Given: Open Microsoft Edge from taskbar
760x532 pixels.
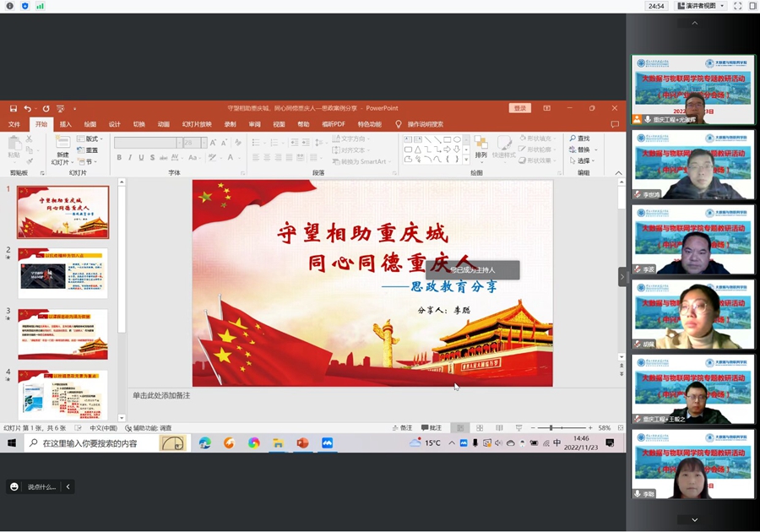Looking at the screenshot, I should (205, 442).
